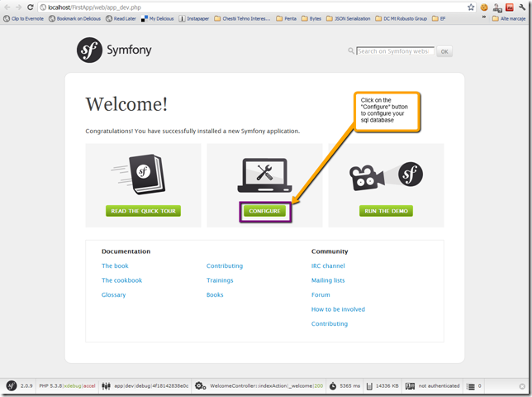532x397 pixels.
Task: Open the Trainings link
Action: 220,280
